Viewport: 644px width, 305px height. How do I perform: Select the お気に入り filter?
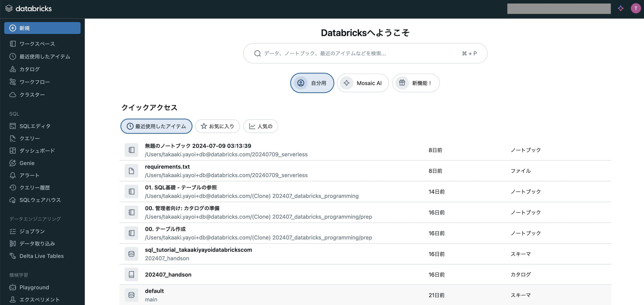point(217,126)
